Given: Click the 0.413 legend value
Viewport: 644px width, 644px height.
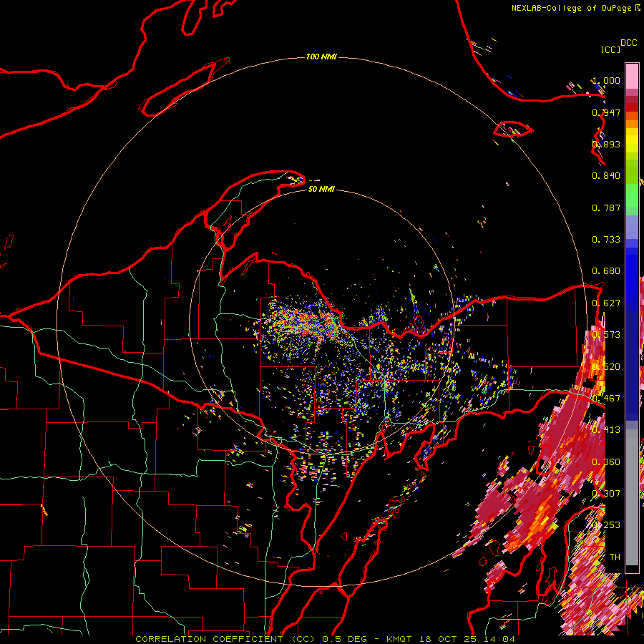Looking at the screenshot, I should pyautogui.click(x=606, y=430).
